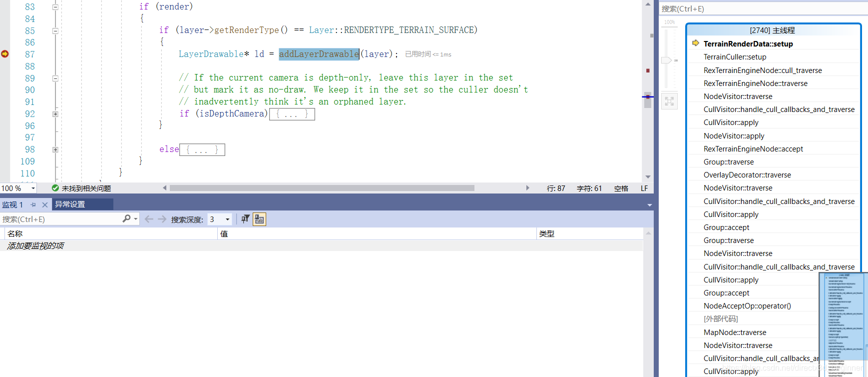Image resolution: width=868 pixels, height=377 pixels.
Task: Click the editor vertical scrollbar up arrow
Action: [648, 4]
